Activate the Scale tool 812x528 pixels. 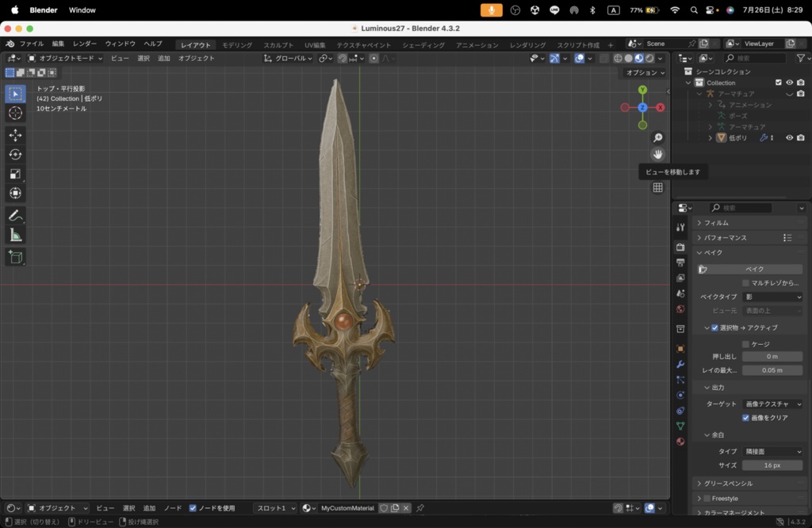15,174
